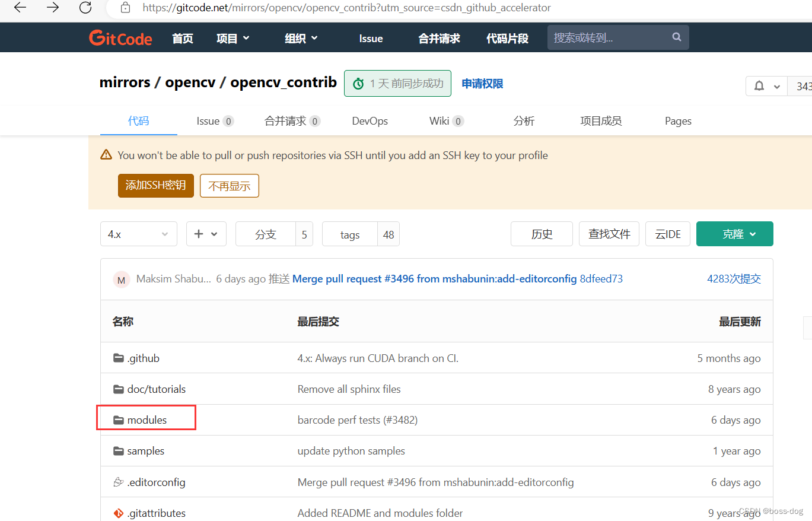Open 代码片段 in the navbar
The width and height of the screenshot is (812, 521).
(507, 39)
